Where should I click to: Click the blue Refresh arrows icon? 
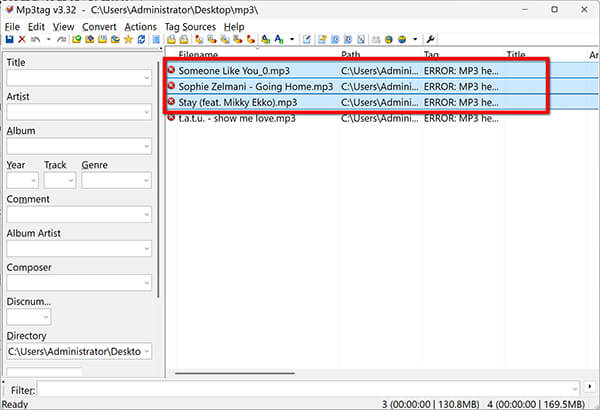pos(141,39)
